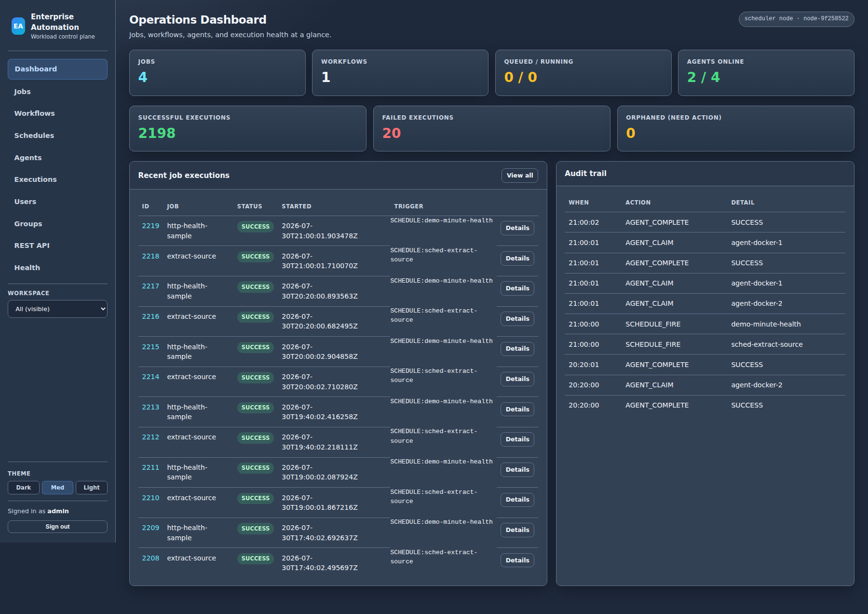Click Details for execution 2219
Image resolution: width=868 pixels, height=614 pixels.
point(517,228)
